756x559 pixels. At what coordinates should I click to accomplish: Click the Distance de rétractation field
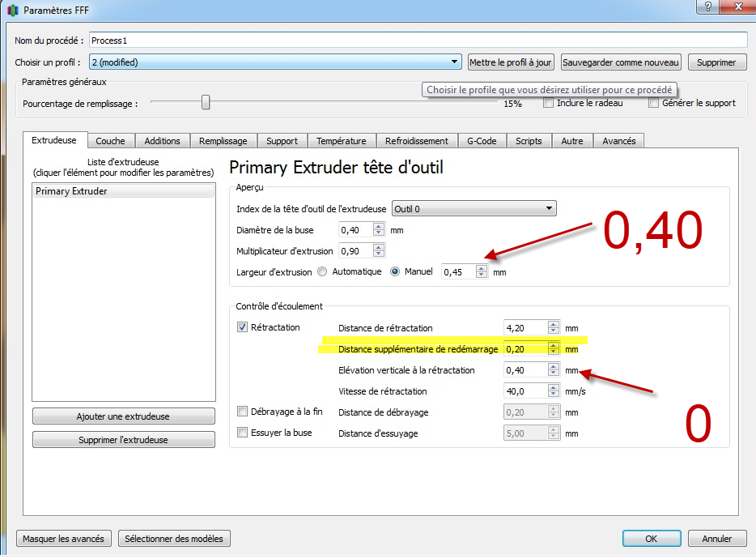pos(525,328)
